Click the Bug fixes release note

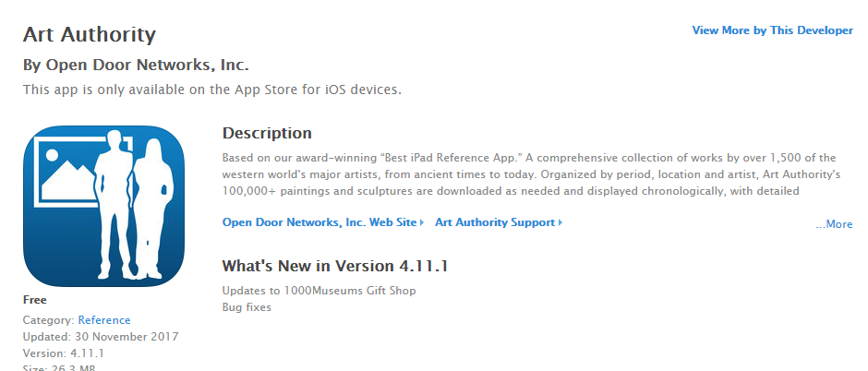coord(247,307)
